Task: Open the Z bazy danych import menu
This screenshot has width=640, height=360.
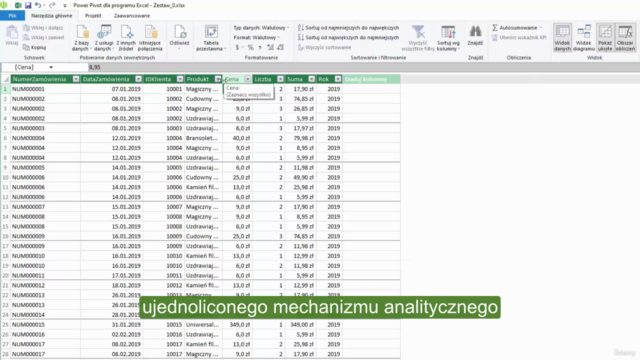Action: click(82, 38)
